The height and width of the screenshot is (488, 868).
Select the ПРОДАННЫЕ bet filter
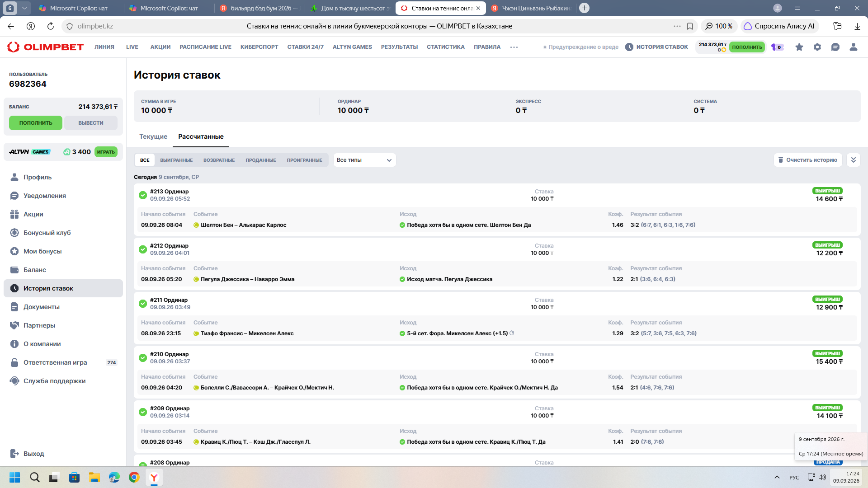click(261, 160)
